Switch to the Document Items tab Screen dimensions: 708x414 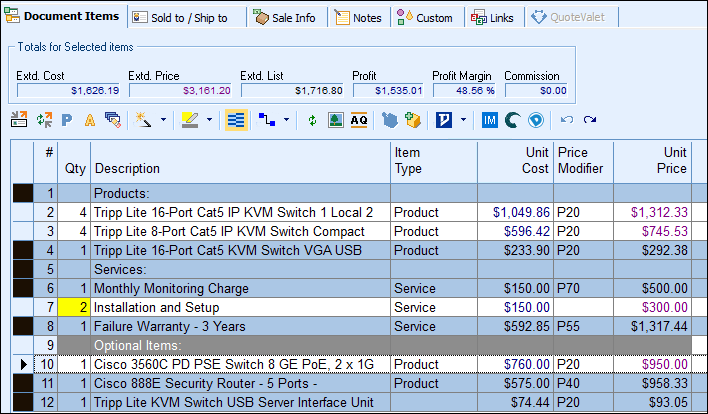(x=63, y=16)
